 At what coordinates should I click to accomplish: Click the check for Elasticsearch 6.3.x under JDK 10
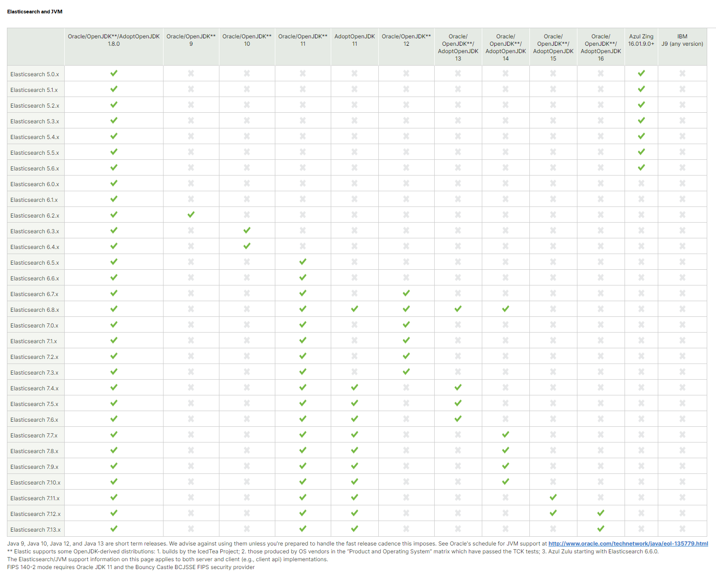(x=247, y=230)
